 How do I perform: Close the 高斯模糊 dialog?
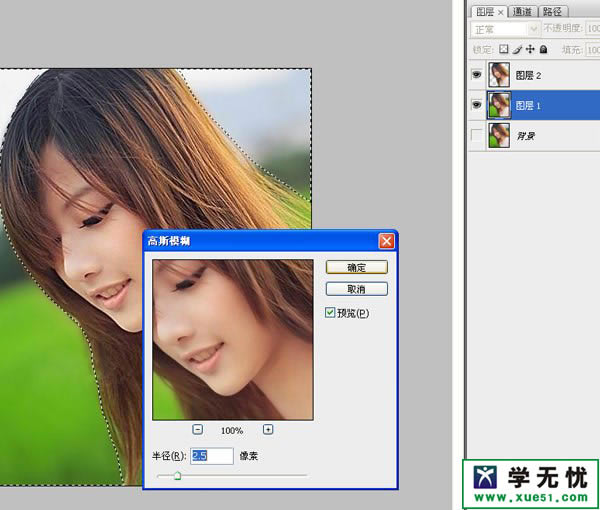(x=386, y=241)
